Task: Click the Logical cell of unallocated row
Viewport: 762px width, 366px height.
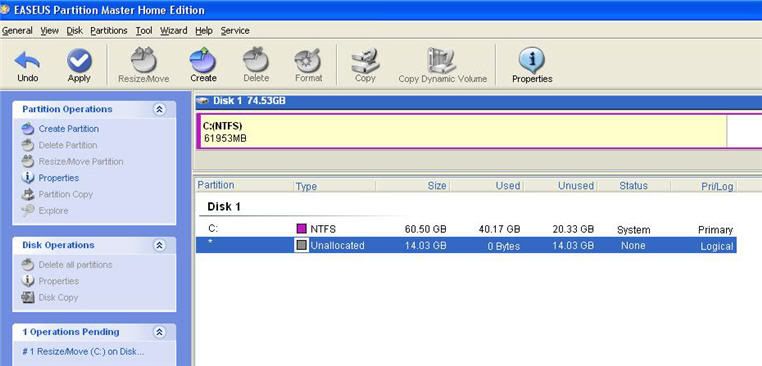Action: [x=717, y=246]
